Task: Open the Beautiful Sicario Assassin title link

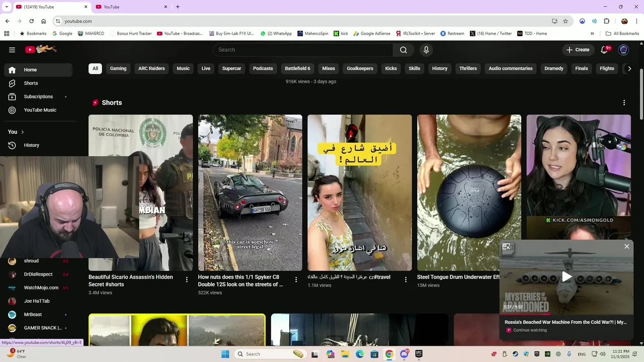Action: click(x=131, y=281)
